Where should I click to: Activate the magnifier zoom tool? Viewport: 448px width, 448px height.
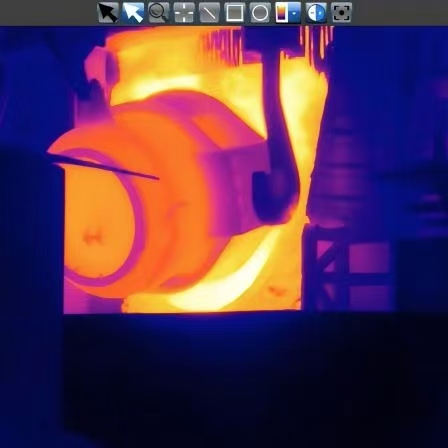pos(158,13)
